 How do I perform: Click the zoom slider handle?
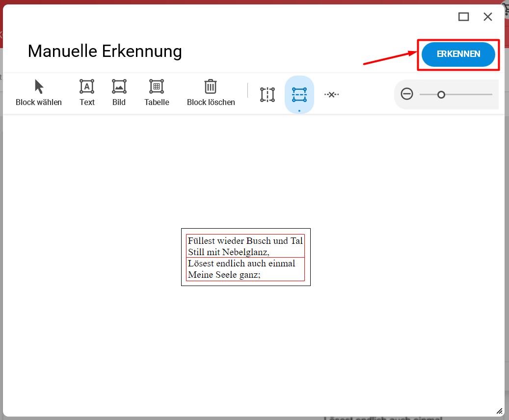click(441, 95)
